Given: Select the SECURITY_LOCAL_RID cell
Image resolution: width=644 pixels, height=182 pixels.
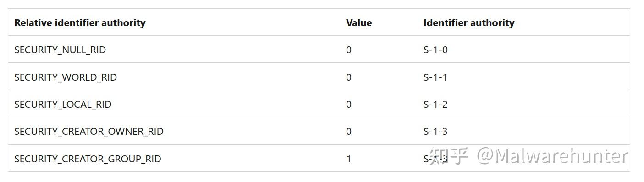Looking at the screenshot, I should coord(63,105).
